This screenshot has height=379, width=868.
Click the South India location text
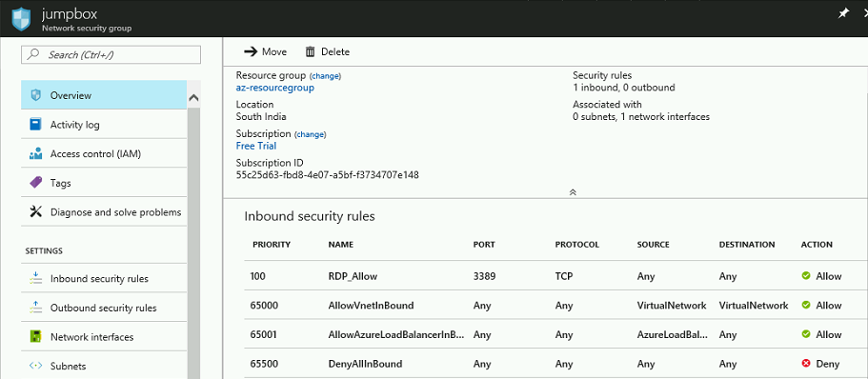[x=261, y=117]
